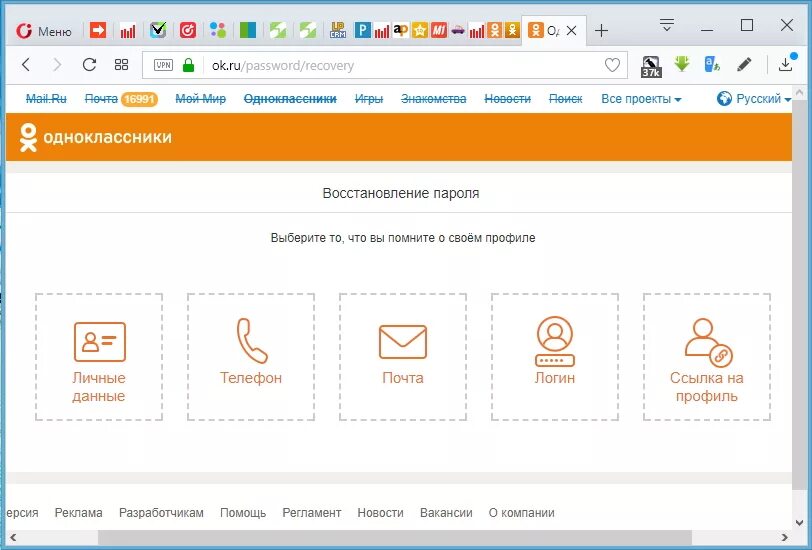Screen dimensions: 812x550
Task: Open the Speed Dial grid icon
Action: [x=121, y=65]
